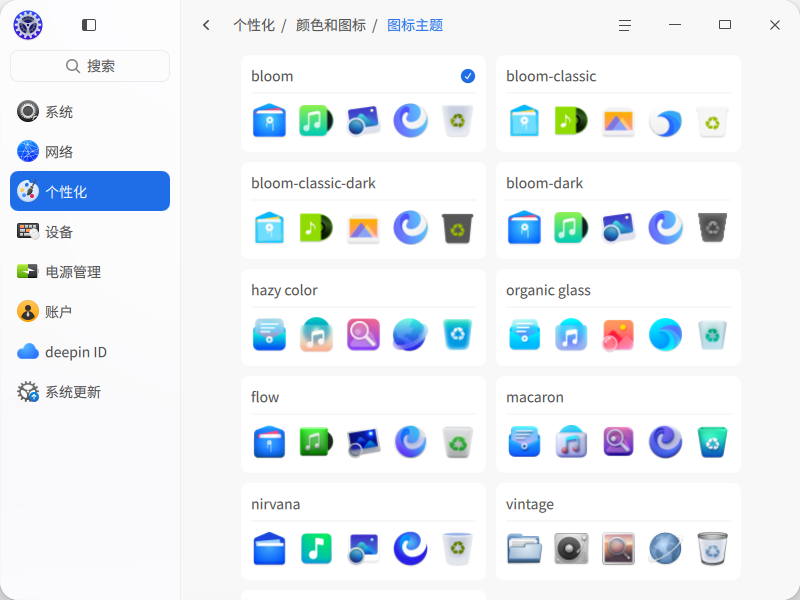Select the bloom-classic icon theme title
The height and width of the screenshot is (600, 800).
[x=551, y=76]
